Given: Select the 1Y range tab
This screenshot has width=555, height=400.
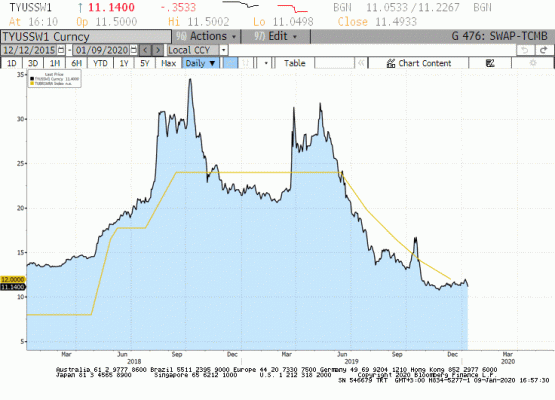Looking at the screenshot, I should point(124,63).
